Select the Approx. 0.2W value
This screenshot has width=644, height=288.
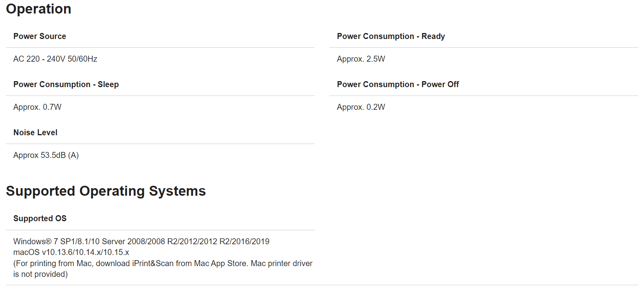[x=361, y=107]
